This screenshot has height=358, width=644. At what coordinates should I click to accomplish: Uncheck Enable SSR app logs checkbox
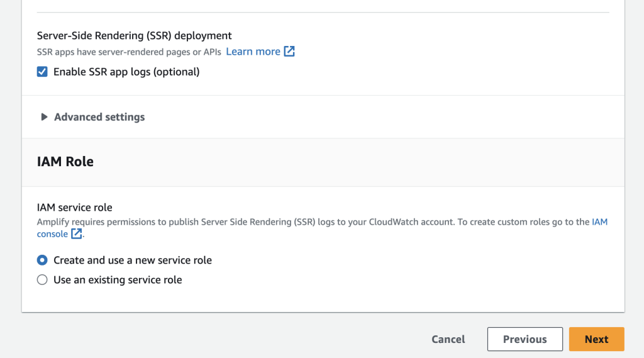(42, 72)
